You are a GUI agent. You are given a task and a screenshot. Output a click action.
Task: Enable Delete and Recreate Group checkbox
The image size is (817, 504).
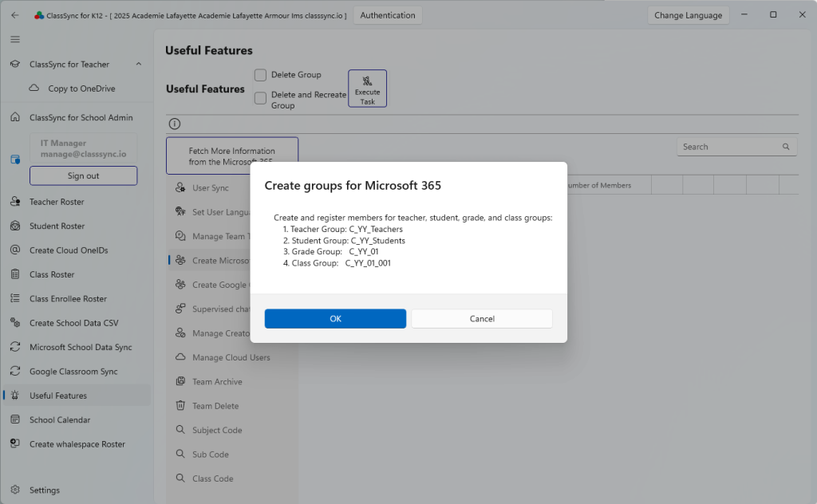click(261, 98)
